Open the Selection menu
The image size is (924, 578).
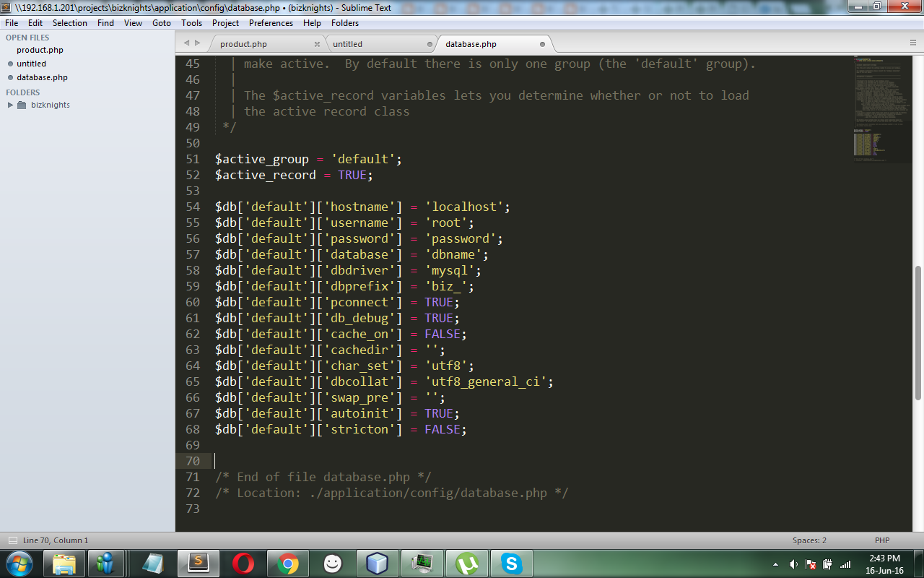pyautogui.click(x=70, y=23)
